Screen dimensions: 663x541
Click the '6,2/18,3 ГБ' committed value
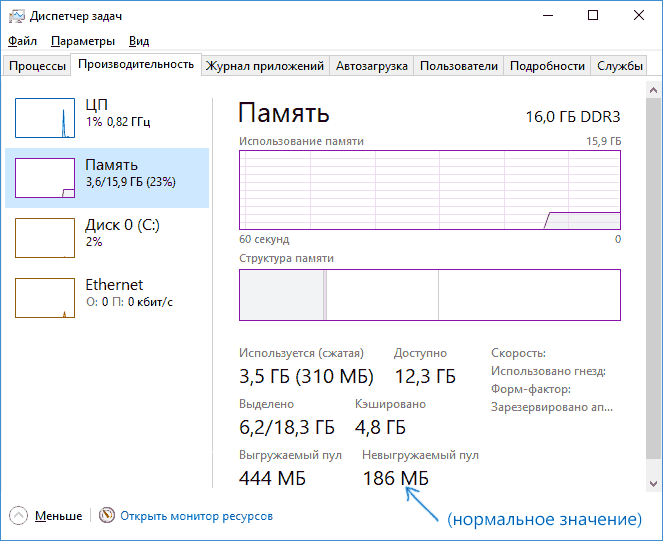(x=287, y=427)
